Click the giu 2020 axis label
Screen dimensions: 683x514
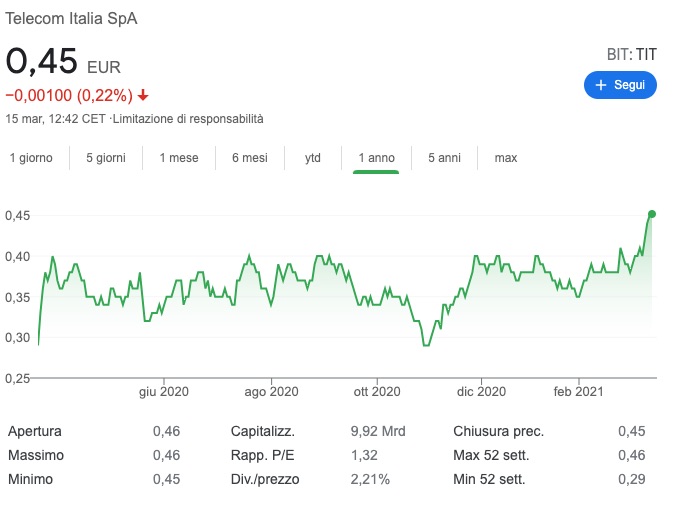click(163, 392)
